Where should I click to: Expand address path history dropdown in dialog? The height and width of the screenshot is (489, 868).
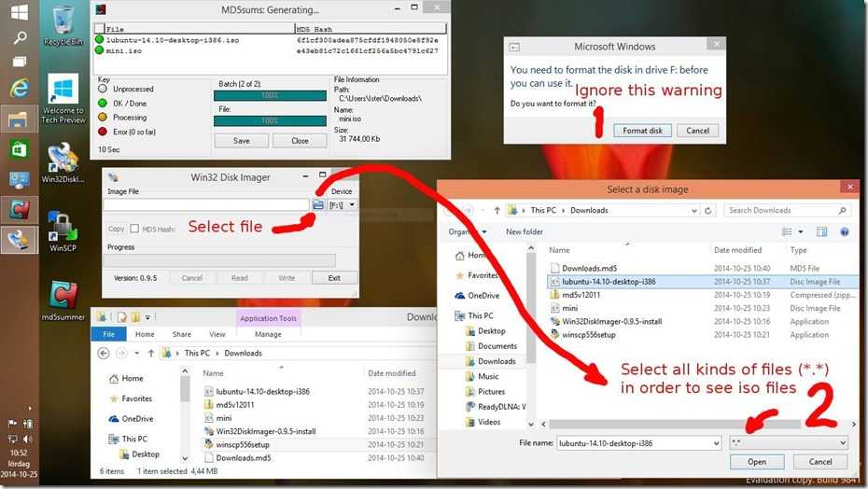tap(694, 211)
